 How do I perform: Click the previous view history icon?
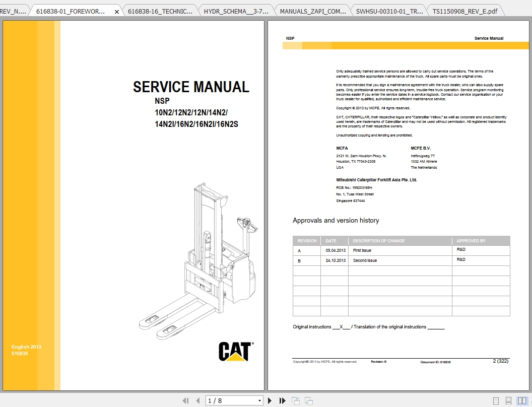pyautogui.click(x=295, y=400)
